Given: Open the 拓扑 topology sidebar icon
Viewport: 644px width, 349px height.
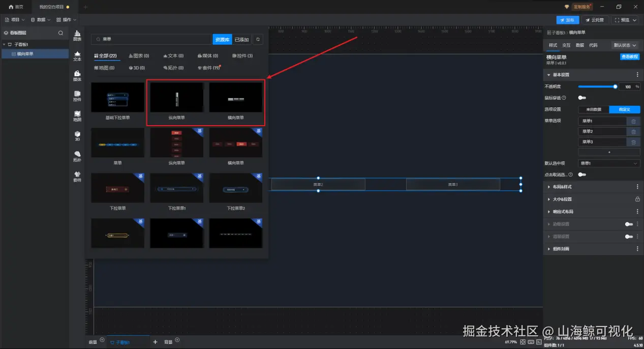Looking at the screenshot, I should coord(77,156).
